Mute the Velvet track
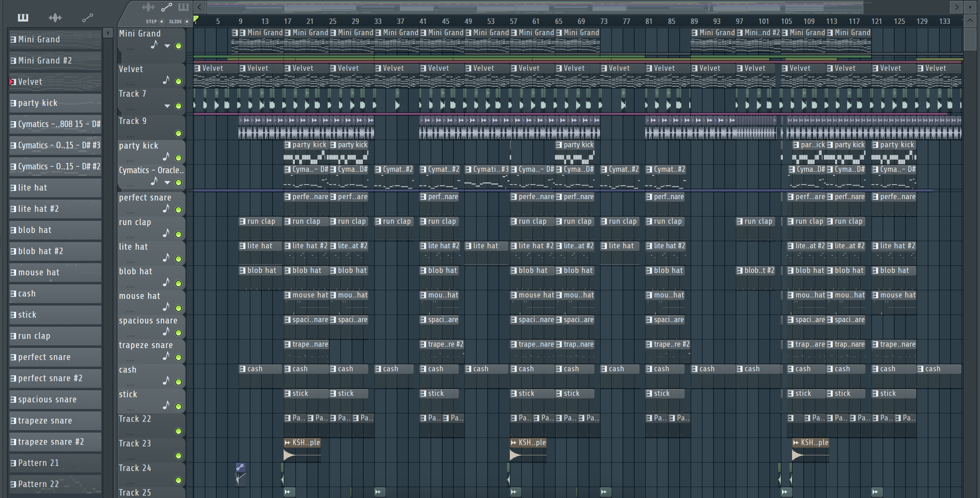Image resolution: width=980 pixels, height=498 pixels. [x=178, y=81]
